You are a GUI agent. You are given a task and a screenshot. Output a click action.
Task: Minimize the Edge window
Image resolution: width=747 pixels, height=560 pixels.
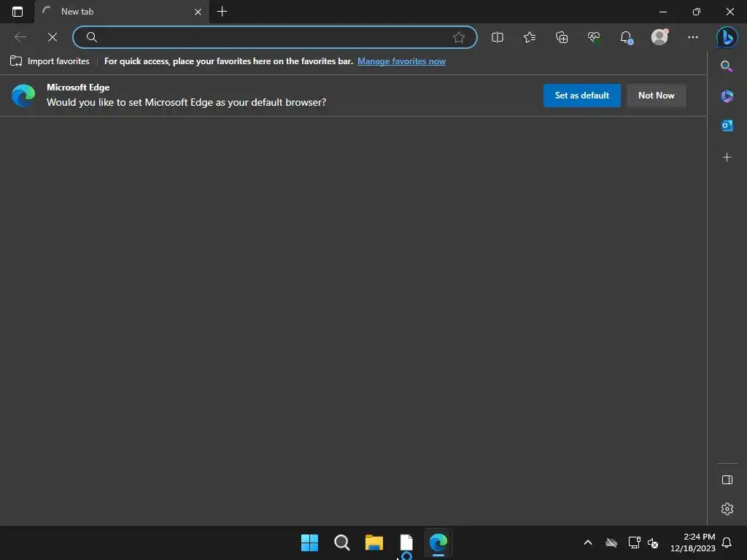pyautogui.click(x=663, y=12)
